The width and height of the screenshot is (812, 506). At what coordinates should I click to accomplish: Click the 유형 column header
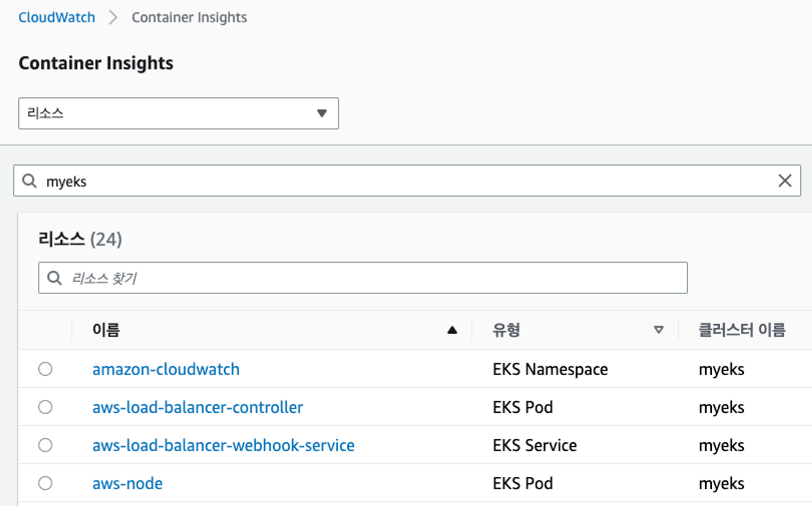point(506,330)
